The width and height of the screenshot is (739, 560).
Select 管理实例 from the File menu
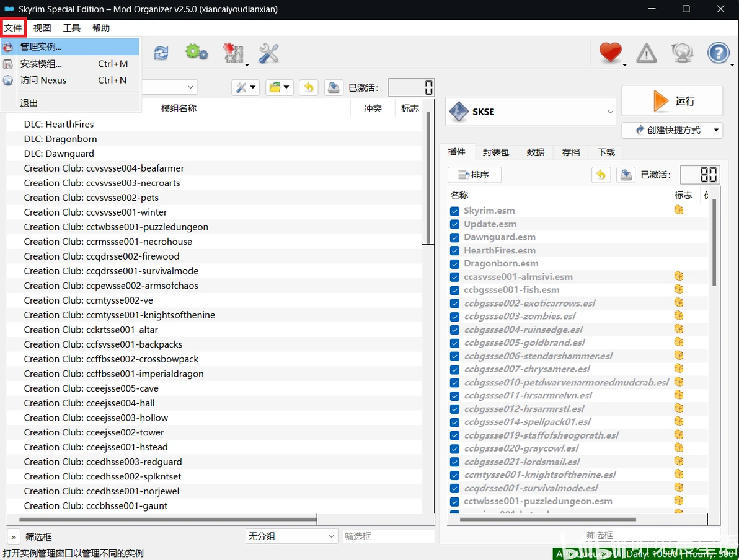pyautogui.click(x=70, y=46)
